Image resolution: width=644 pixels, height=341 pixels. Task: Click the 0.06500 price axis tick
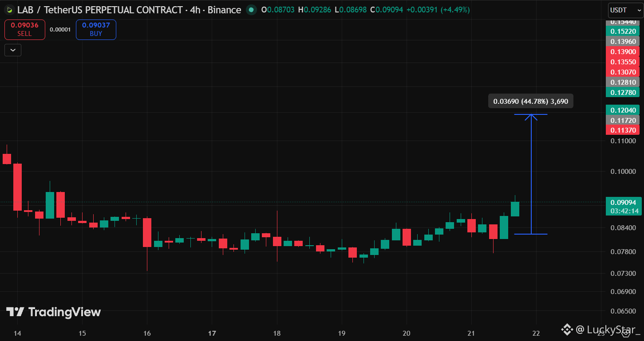pyautogui.click(x=623, y=311)
